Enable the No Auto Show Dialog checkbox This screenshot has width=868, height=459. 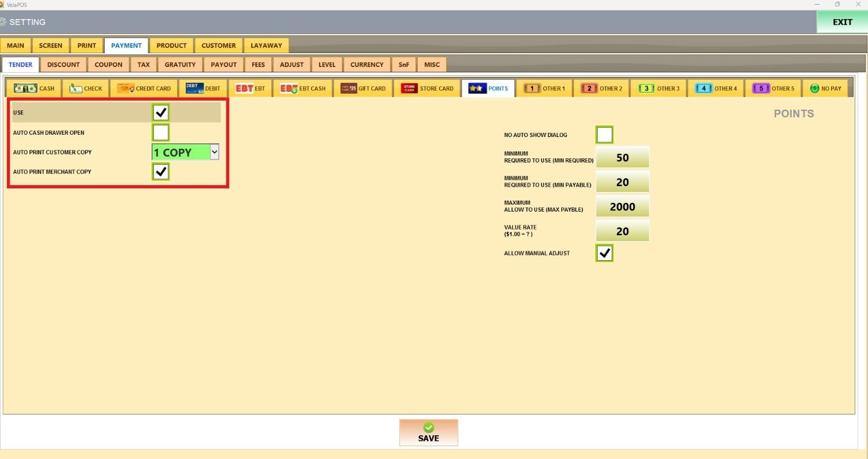(x=604, y=135)
